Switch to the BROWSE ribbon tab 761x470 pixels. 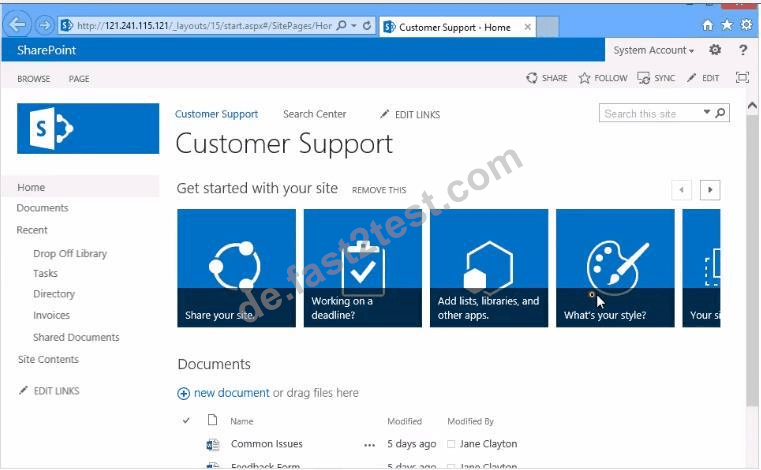point(33,79)
